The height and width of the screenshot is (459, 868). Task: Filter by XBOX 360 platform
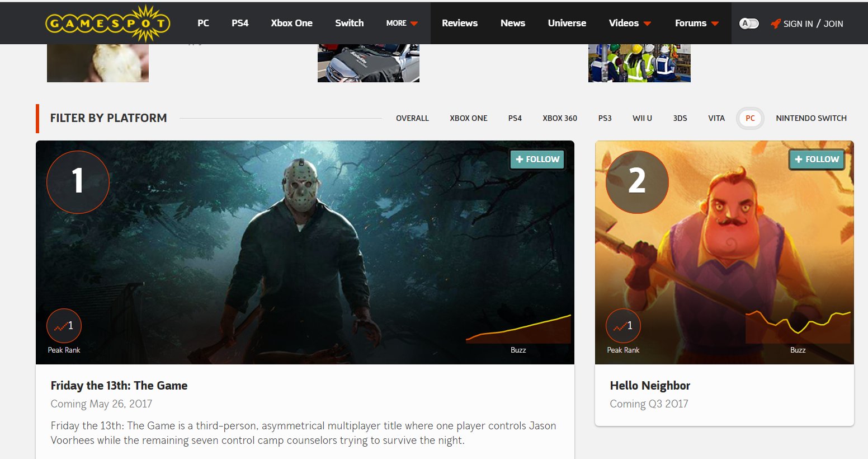tap(560, 118)
